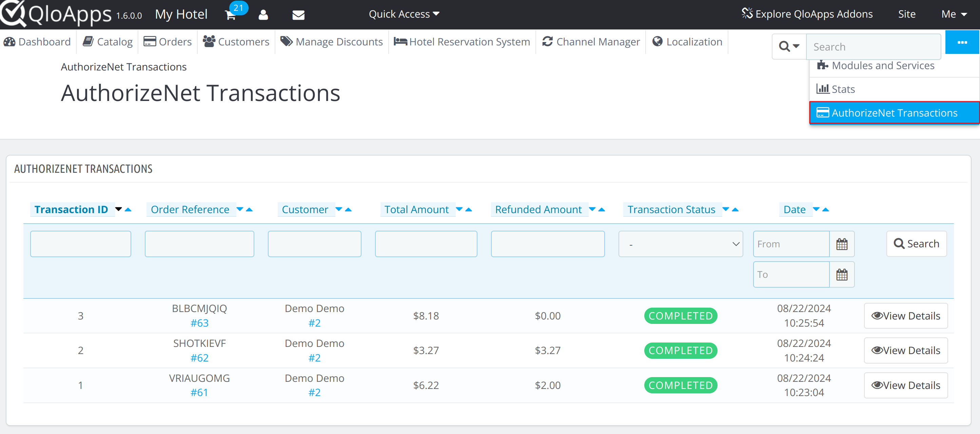
Task: Click the To date input
Action: point(791,274)
